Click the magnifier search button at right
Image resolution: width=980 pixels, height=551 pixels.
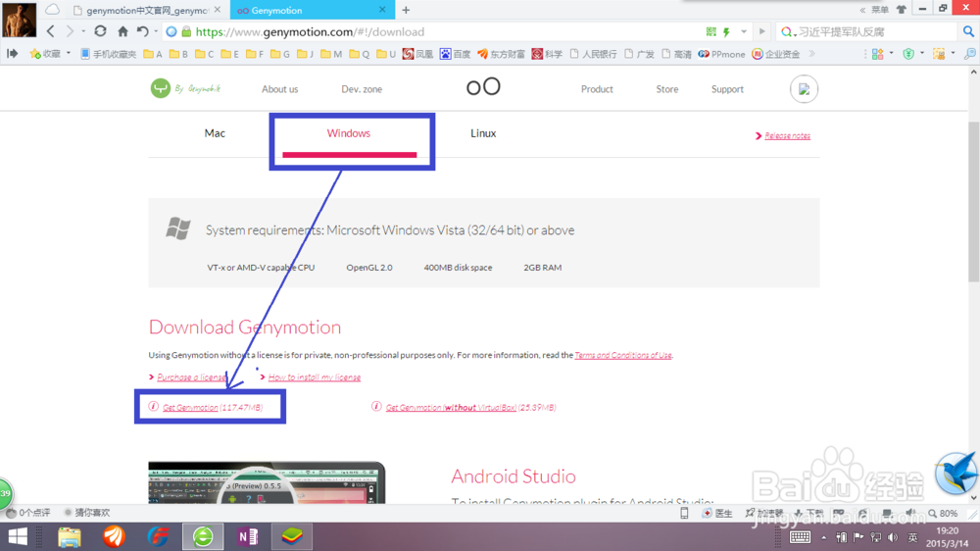[x=968, y=31]
